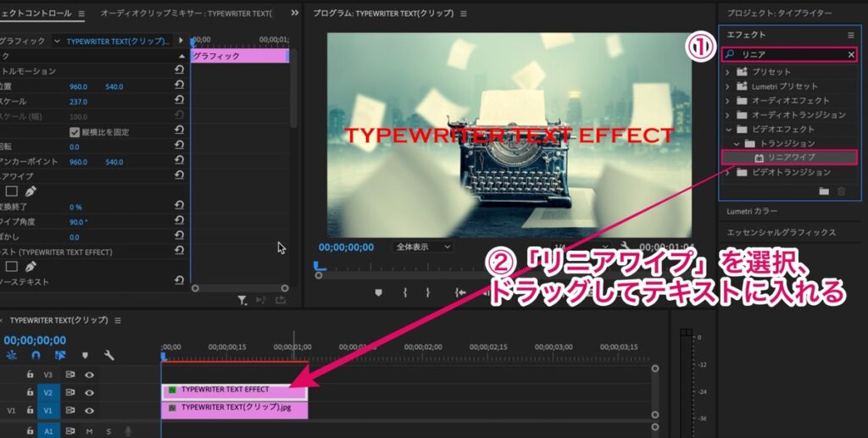
Task: Click the リニア effects search field
Action: click(789, 54)
